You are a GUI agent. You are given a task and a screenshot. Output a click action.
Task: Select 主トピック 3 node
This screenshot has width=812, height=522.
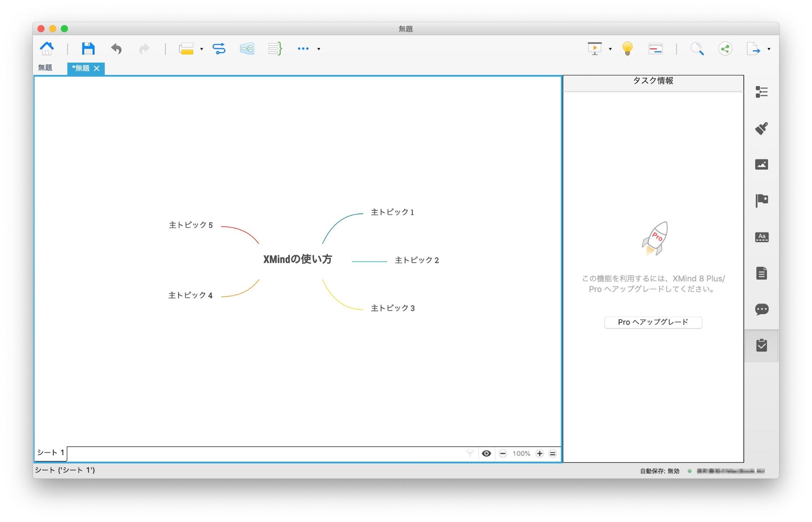coord(392,308)
